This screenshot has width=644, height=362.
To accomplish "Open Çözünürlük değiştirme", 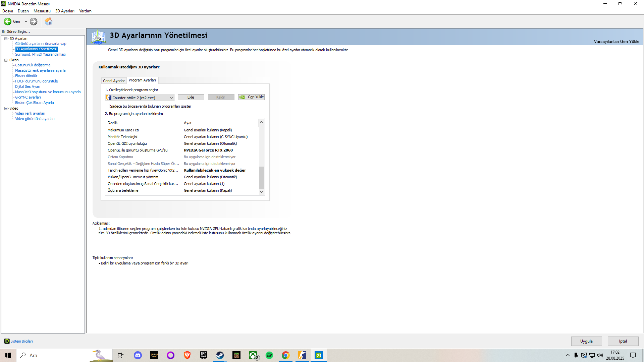I will click(33, 65).
